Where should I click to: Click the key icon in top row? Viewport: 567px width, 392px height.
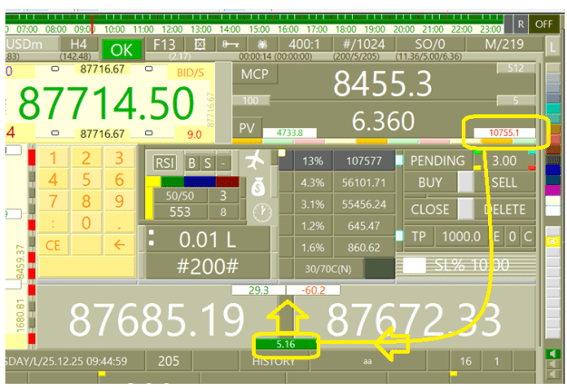230,44
